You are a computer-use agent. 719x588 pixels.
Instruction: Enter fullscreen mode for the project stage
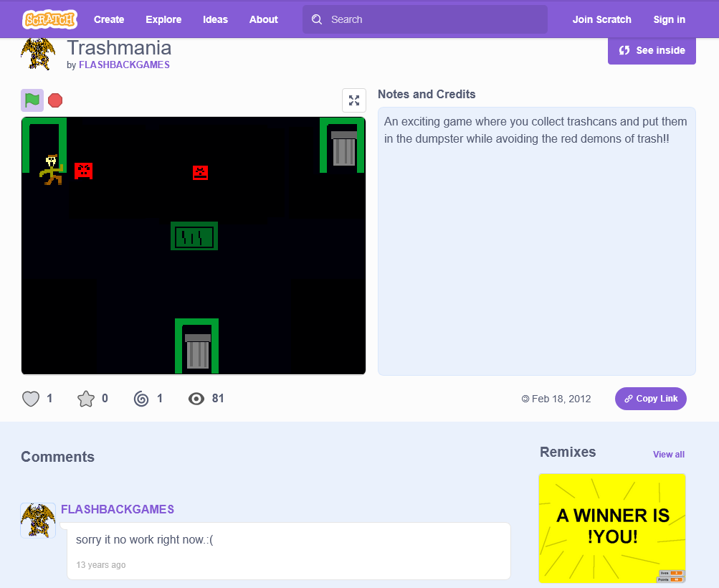click(x=354, y=100)
